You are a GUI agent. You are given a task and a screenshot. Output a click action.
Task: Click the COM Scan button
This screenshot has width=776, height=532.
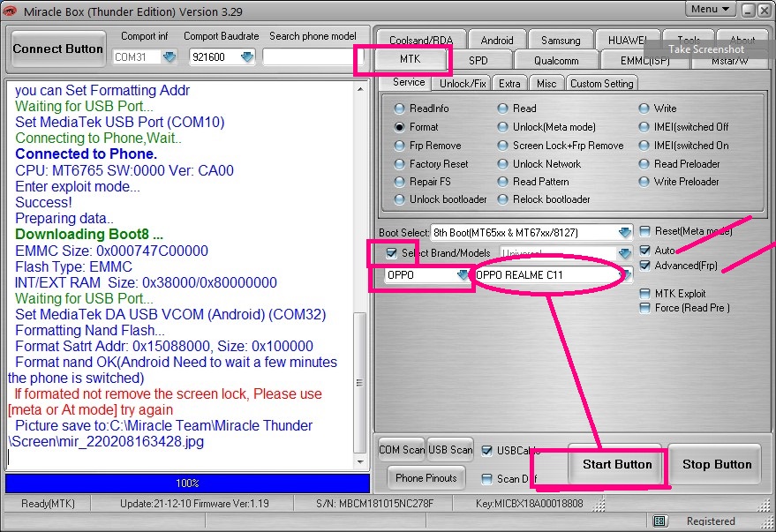[x=402, y=449]
